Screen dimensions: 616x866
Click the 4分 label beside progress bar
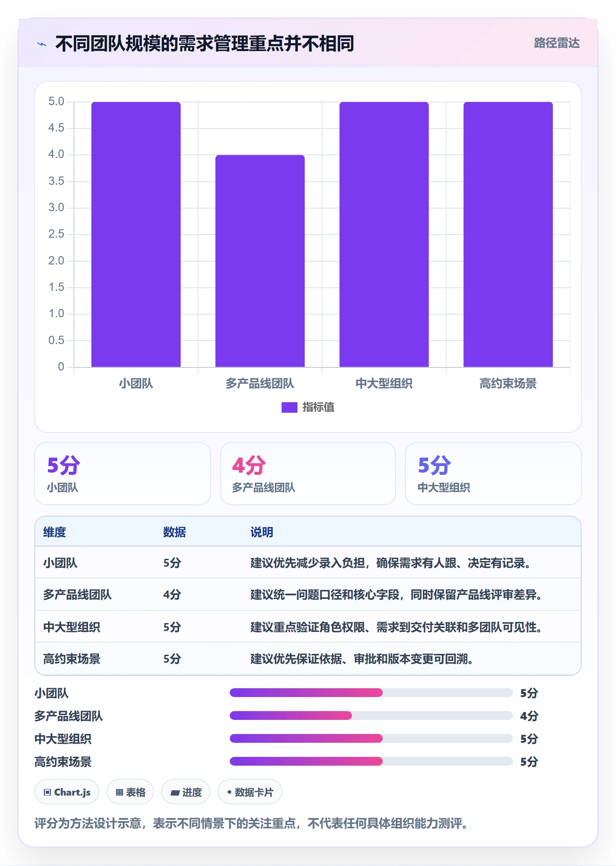(x=529, y=716)
